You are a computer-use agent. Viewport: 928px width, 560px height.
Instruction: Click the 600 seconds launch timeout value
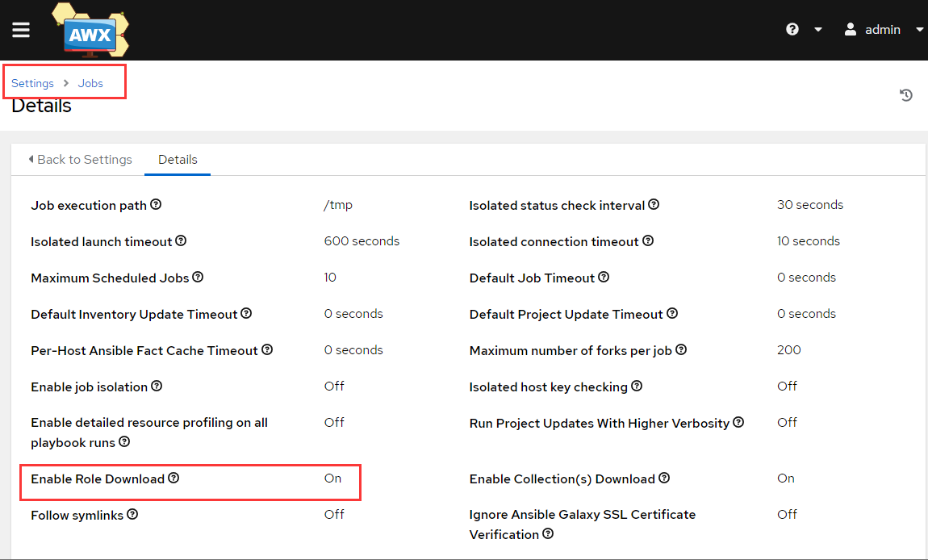pos(362,241)
